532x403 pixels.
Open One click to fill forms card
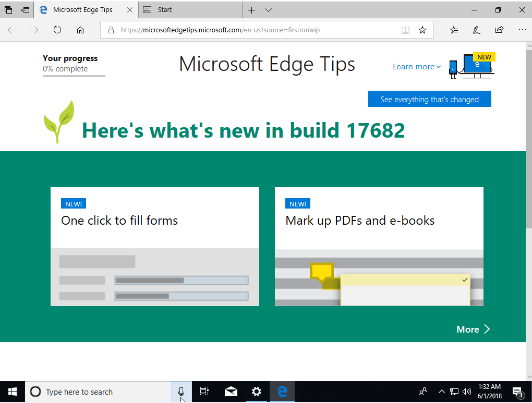point(155,246)
